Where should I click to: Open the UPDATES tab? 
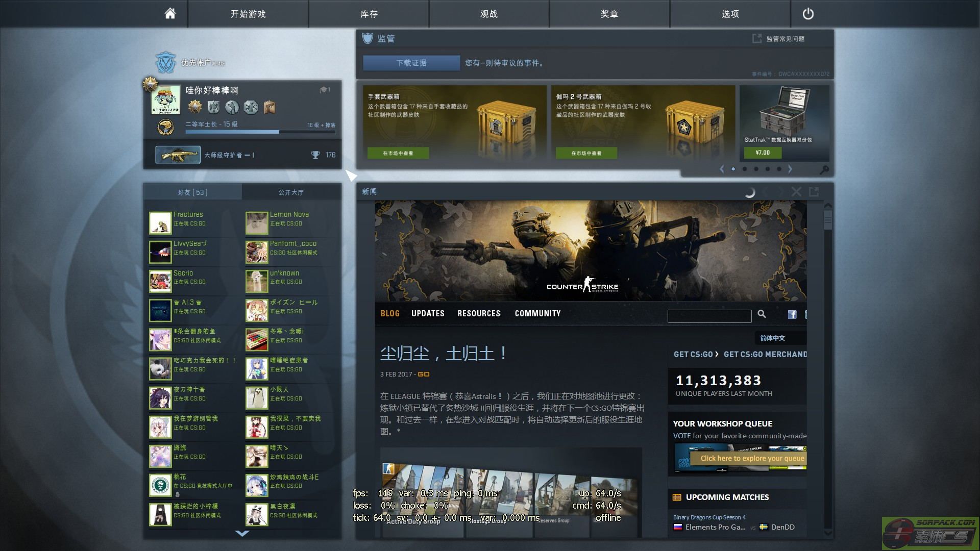point(428,313)
